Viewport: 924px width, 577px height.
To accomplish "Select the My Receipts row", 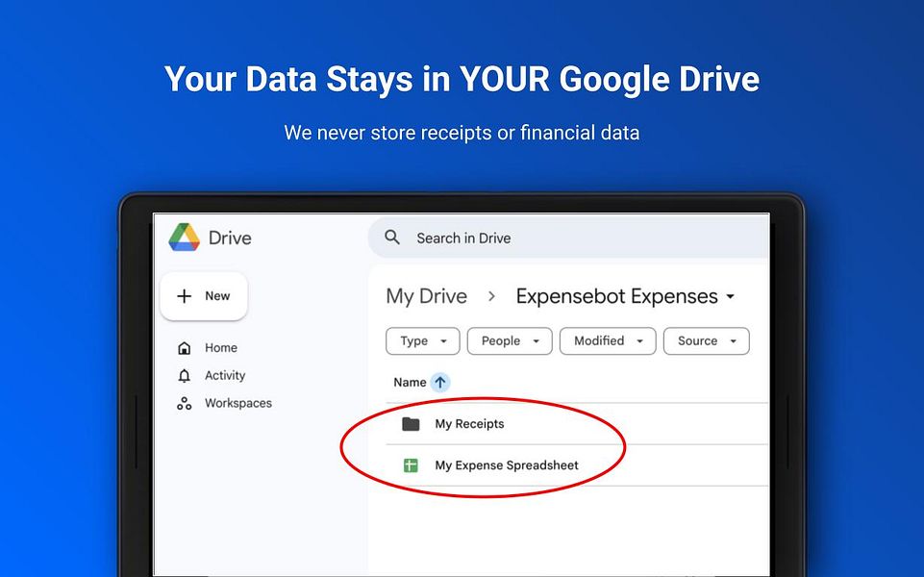I will pyautogui.click(x=467, y=423).
